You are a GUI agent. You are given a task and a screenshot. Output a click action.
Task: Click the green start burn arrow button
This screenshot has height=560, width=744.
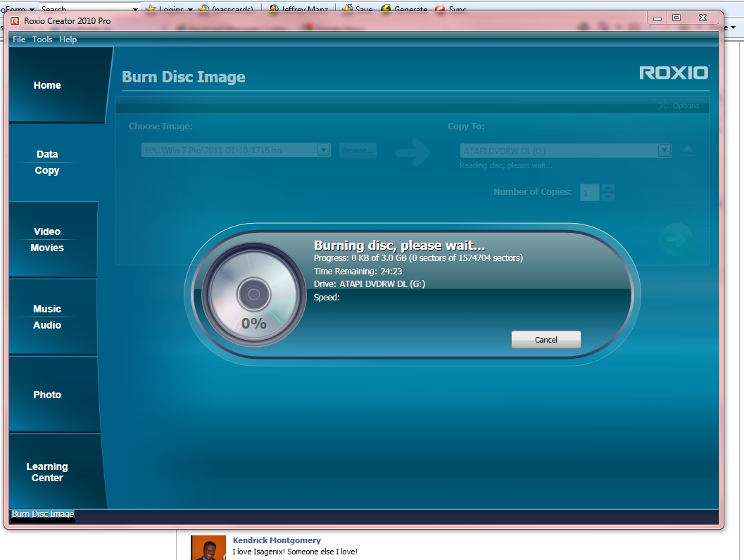676,239
